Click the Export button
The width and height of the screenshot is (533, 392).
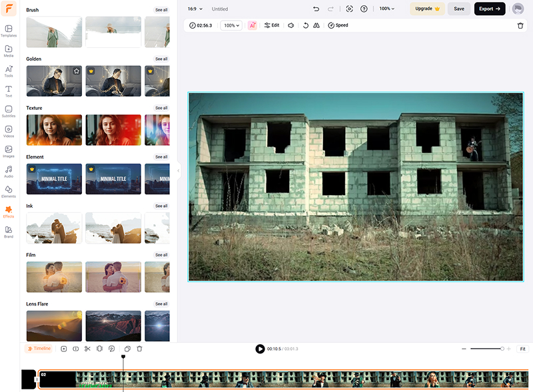pos(489,9)
